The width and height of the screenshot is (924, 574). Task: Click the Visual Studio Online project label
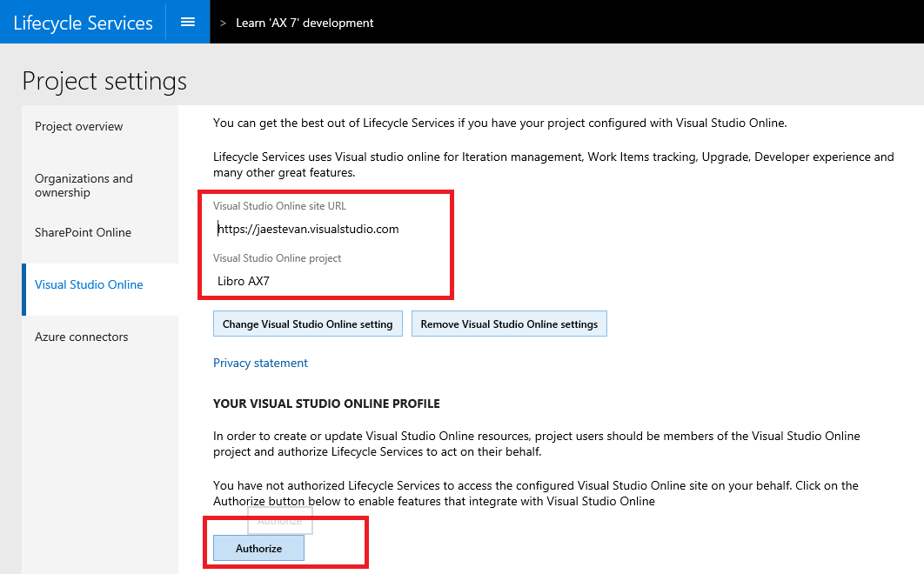click(x=277, y=258)
